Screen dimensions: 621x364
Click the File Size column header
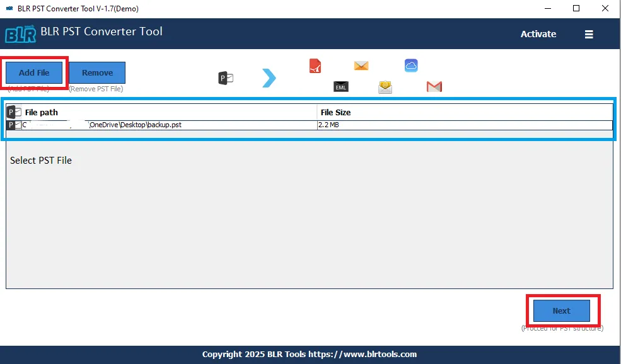(x=335, y=112)
